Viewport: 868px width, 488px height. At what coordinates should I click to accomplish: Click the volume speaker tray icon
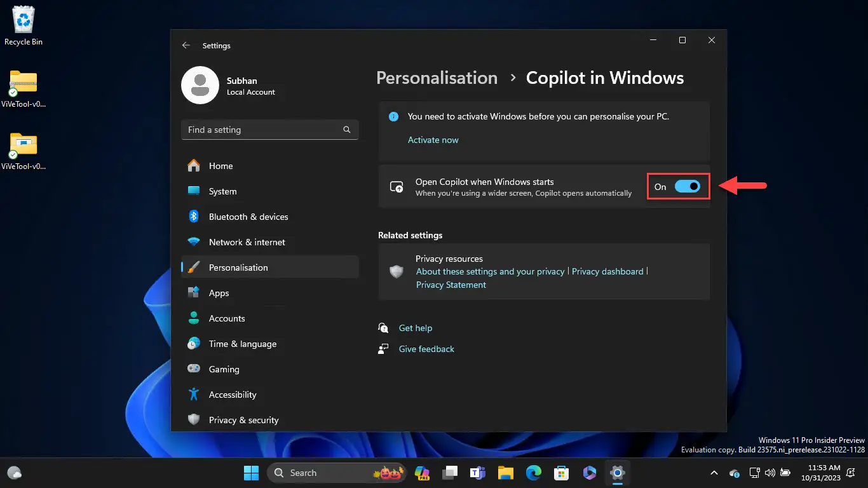[770, 473]
